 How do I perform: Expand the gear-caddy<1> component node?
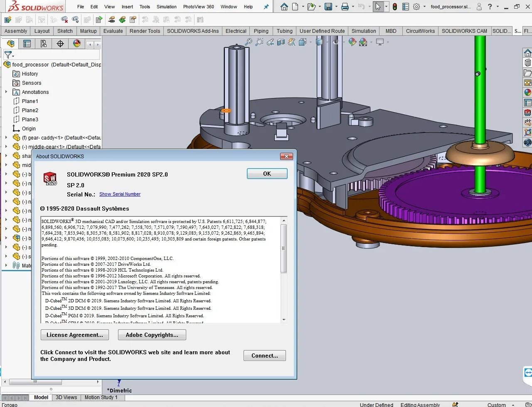[x=6, y=137]
